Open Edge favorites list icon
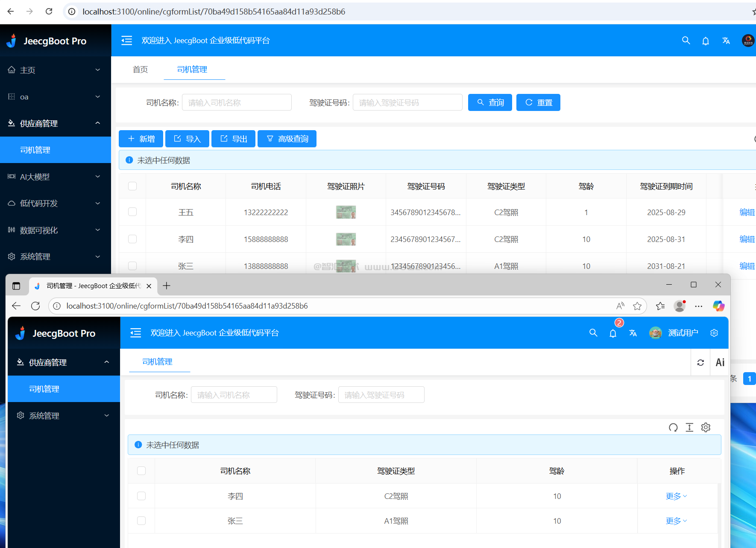 pos(660,306)
